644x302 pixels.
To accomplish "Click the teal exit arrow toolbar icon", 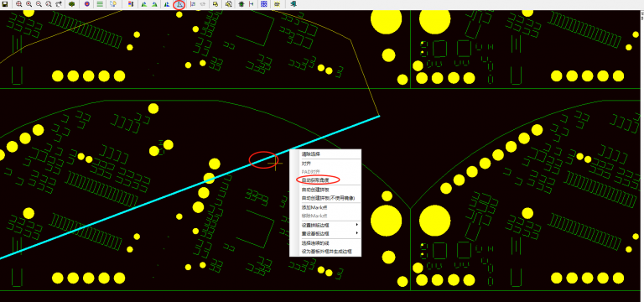I will 293,4.
